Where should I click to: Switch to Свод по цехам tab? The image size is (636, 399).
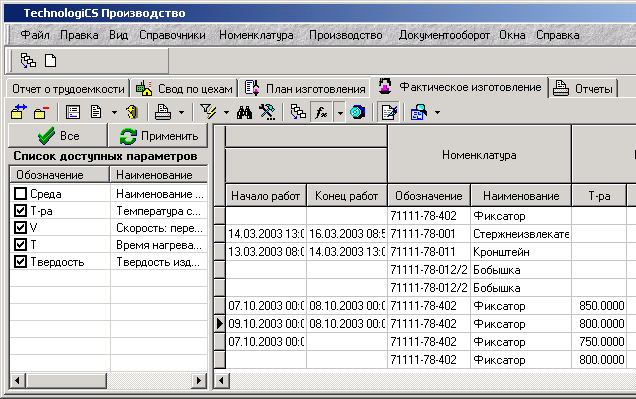click(184, 89)
